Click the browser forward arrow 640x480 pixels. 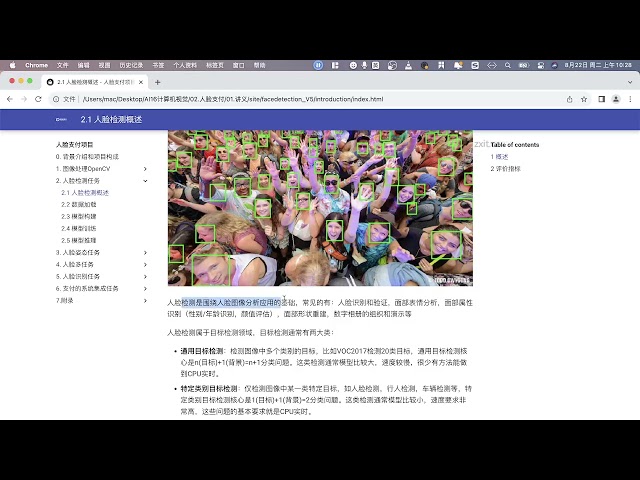[24, 99]
